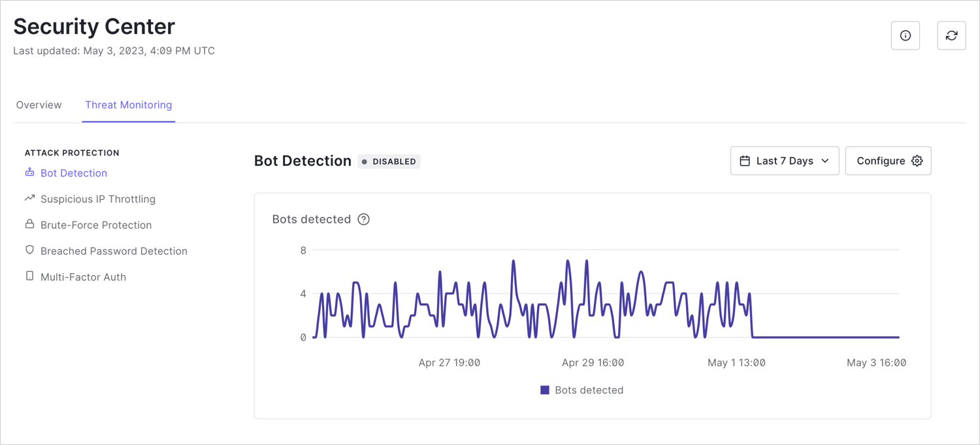Select the Brute-Force Protection lock icon

[28, 224]
